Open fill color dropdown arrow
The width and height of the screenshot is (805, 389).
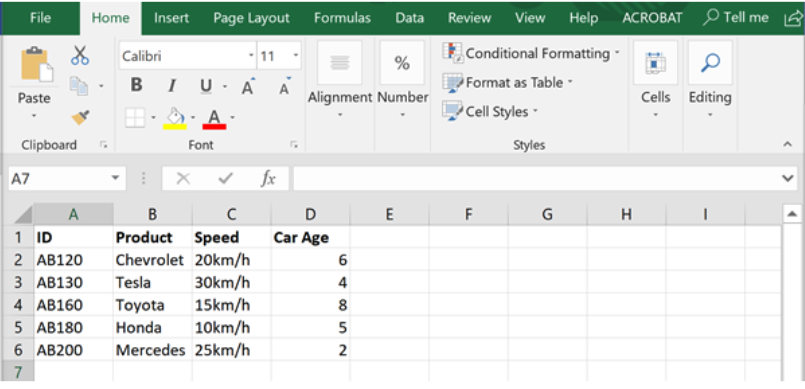click(193, 118)
